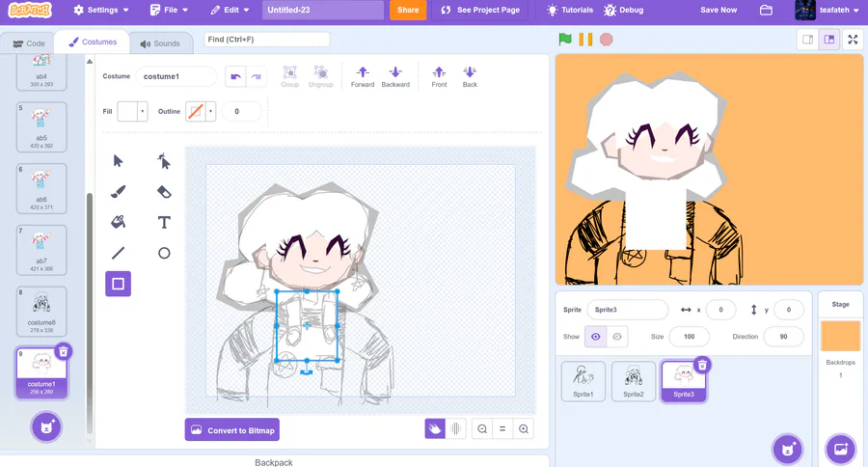Enter full screen stage mode
The image size is (868, 467).
[x=853, y=40]
